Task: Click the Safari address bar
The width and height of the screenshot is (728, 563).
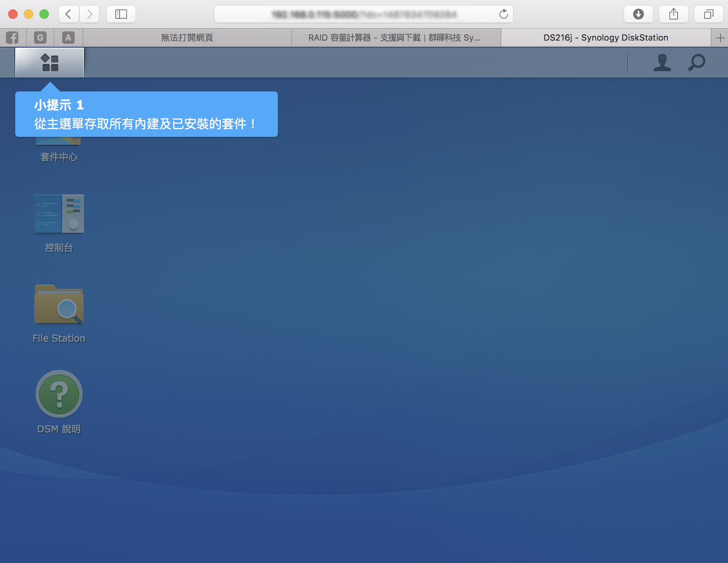Action: pos(356,15)
